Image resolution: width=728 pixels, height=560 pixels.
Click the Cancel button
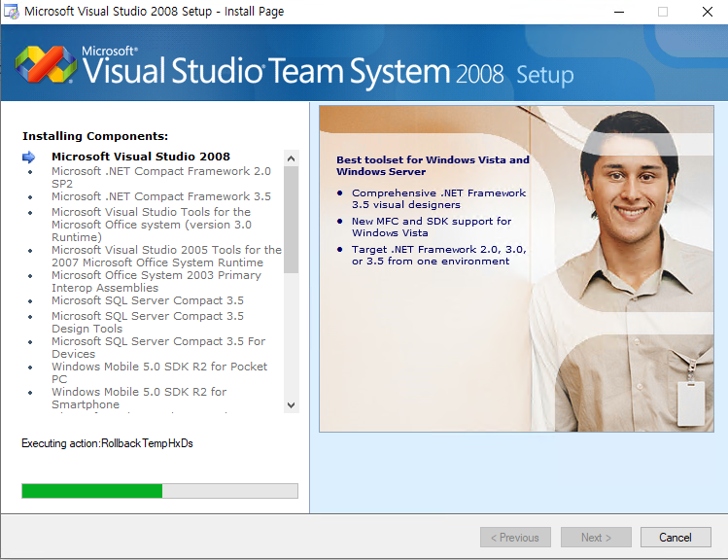click(x=675, y=538)
